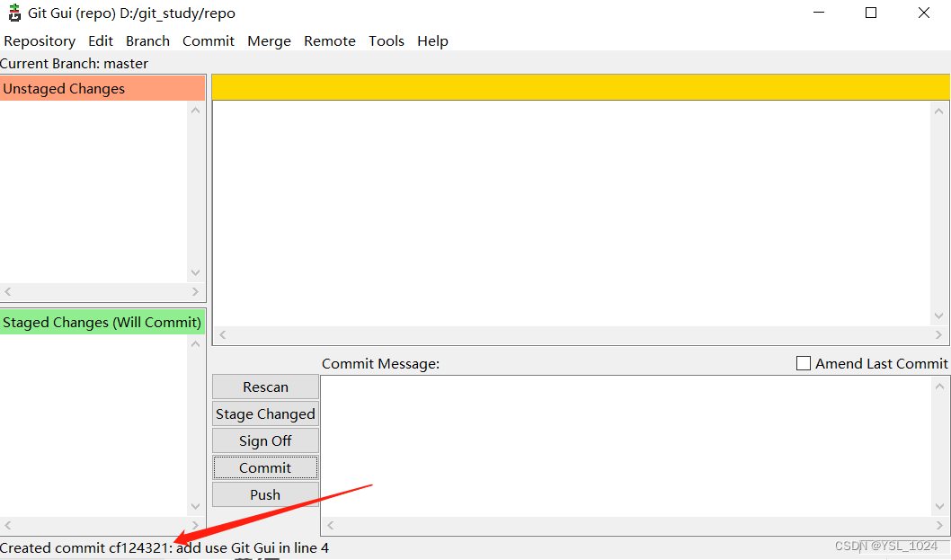This screenshot has width=951, height=560.
Task: Close the Git Gui window
Action: pyautogui.click(x=924, y=13)
